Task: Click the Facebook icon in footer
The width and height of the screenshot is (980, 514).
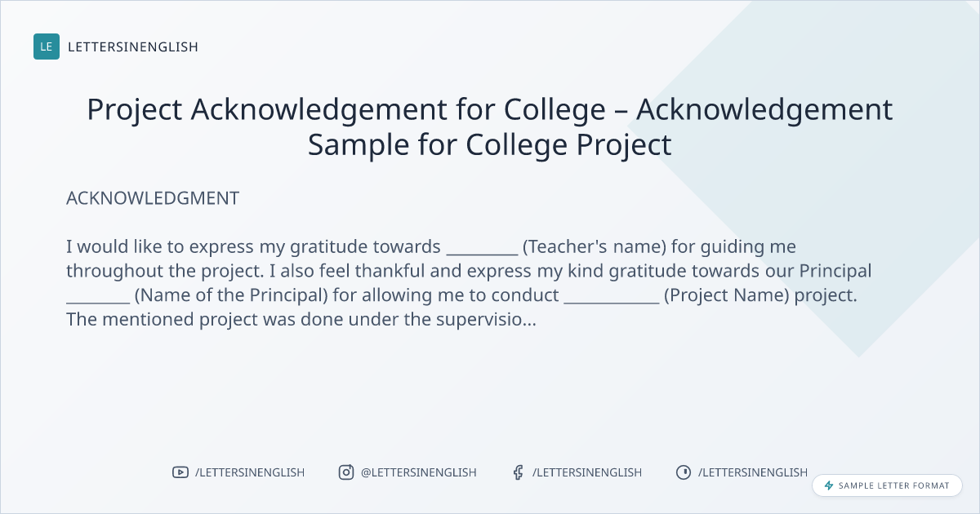Action: click(x=518, y=472)
